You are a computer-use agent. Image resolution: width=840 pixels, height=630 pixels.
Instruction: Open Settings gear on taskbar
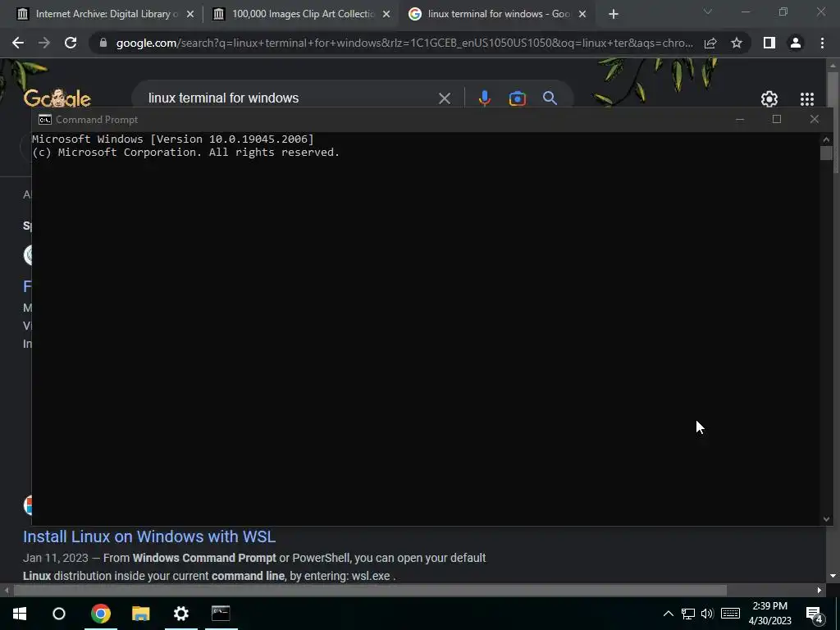click(x=181, y=614)
